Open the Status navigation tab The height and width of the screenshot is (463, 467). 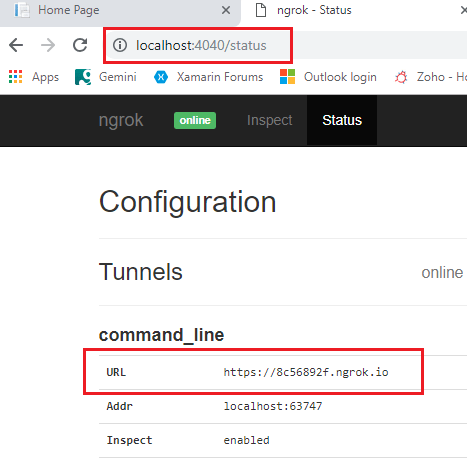point(342,120)
